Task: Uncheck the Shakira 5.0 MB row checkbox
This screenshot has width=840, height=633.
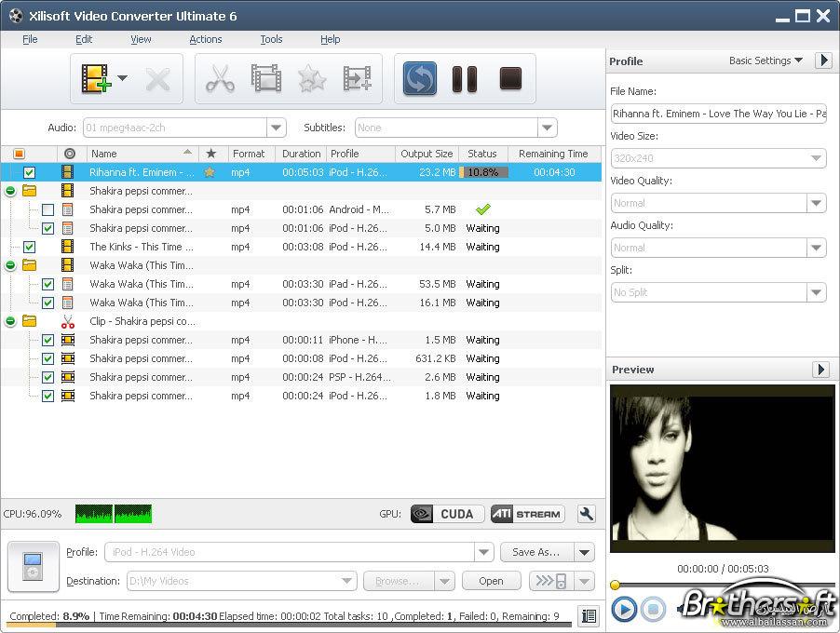Action: coord(47,229)
